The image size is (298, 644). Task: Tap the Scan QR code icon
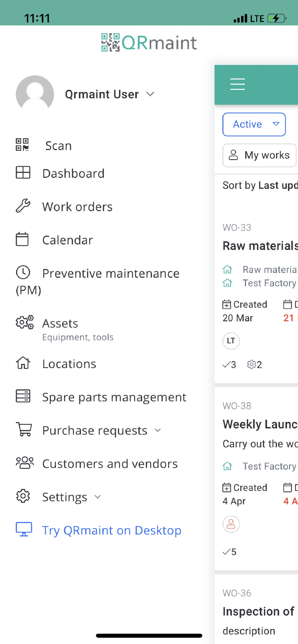click(x=22, y=145)
